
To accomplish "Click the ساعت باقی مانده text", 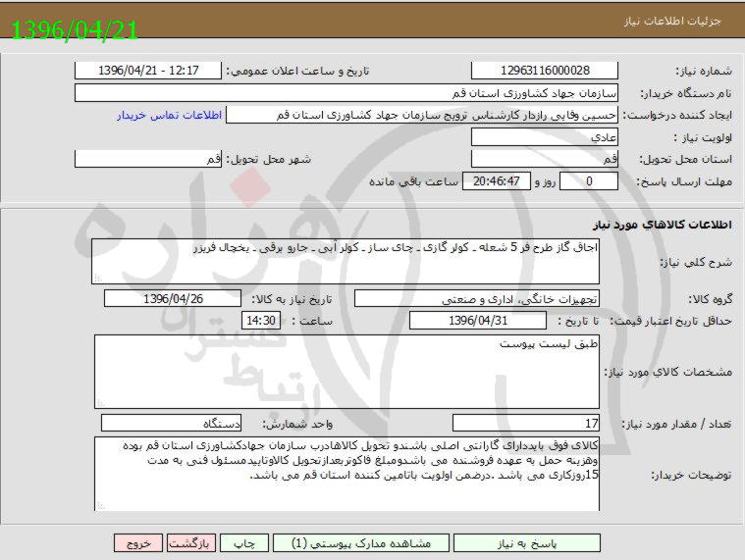I will [x=414, y=181].
